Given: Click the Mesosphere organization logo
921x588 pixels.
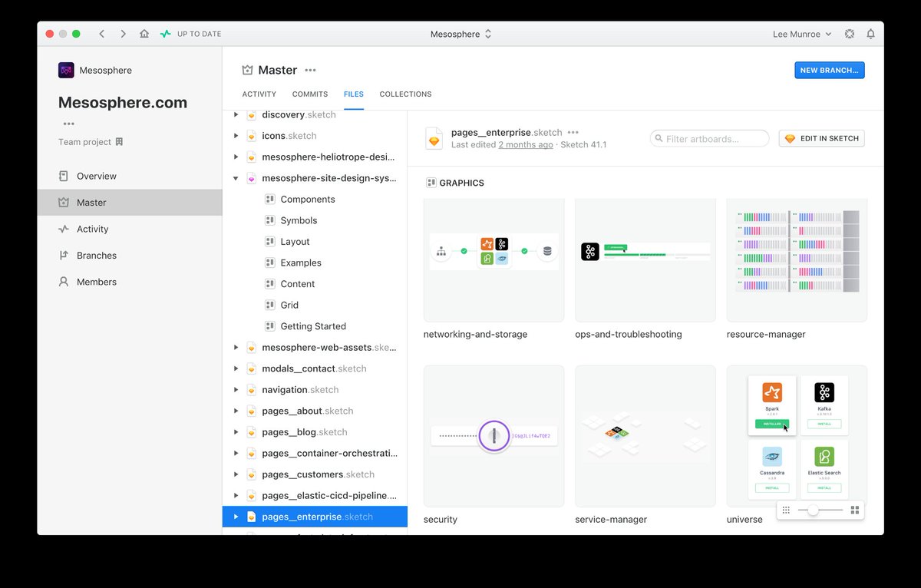Looking at the screenshot, I should click(x=66, y=70).
